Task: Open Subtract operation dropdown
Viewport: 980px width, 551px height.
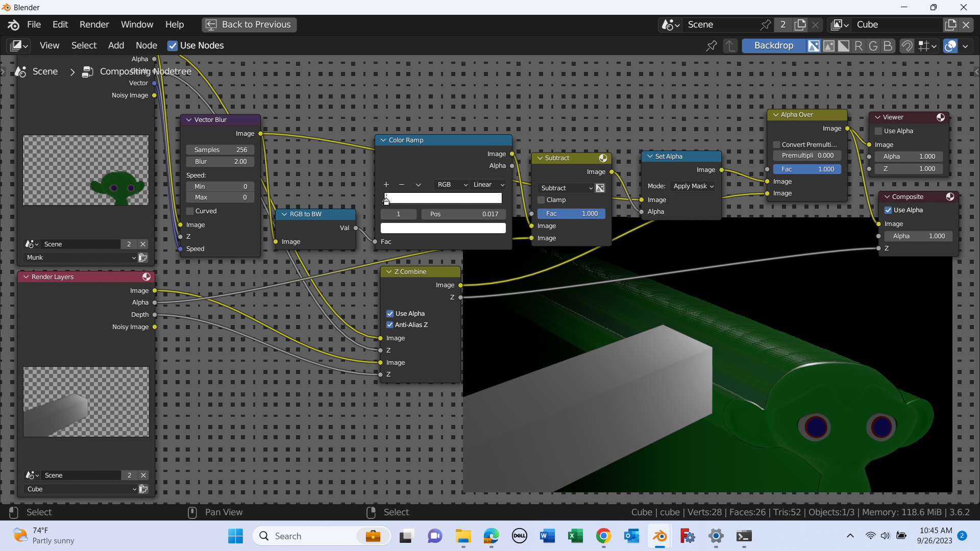Action: tap(566, 188)
